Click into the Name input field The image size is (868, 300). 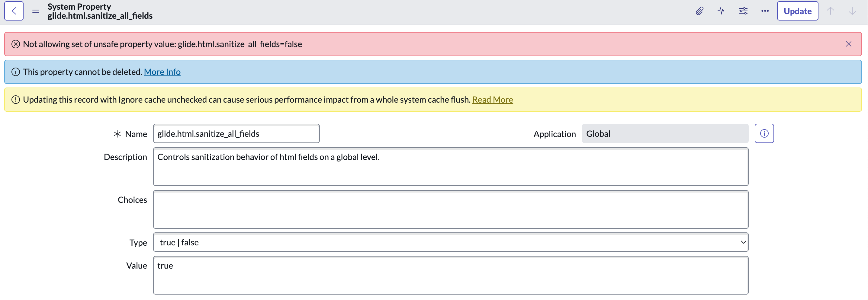(236, 134)
